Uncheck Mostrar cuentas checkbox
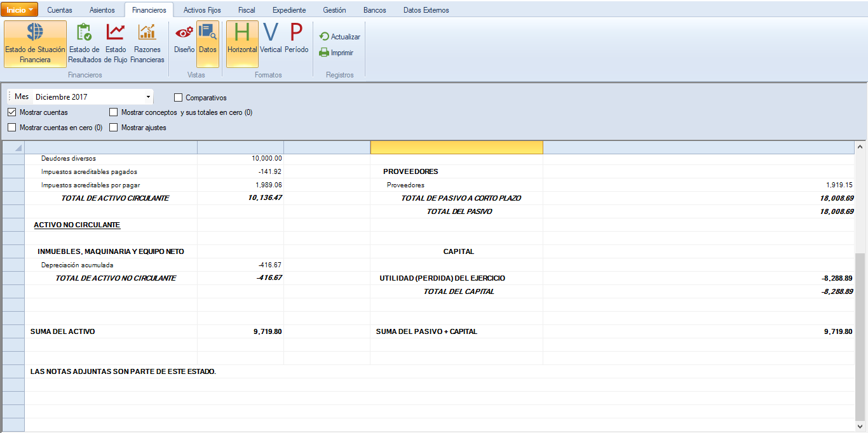Image resolution: width=868 pixels, height=433 pixels. coord(12,112)
